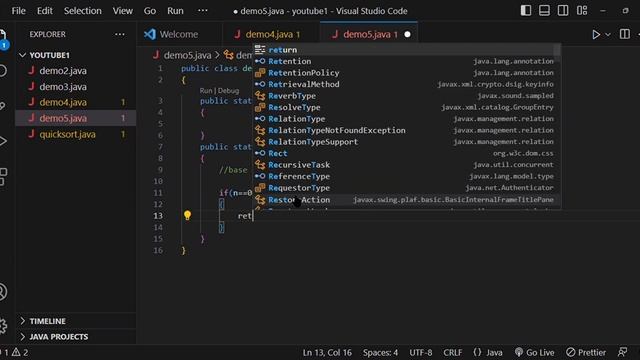Open the Run menu
Image resolution: width=640 pixels, height=360 pixels.
point(175,11)
